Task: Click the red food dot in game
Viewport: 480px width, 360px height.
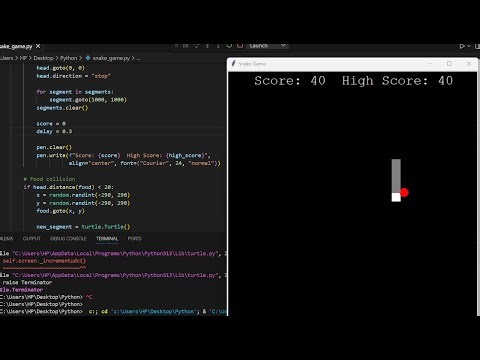Action: [x=404, y=193]
